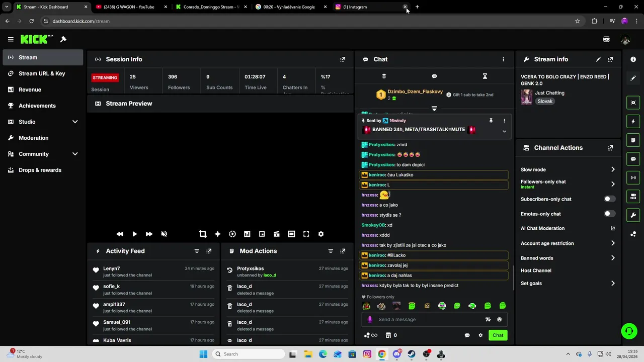Click the green support headset bubble
The height and width of the screenshot is (362, 644).
[x=629, y=331]
